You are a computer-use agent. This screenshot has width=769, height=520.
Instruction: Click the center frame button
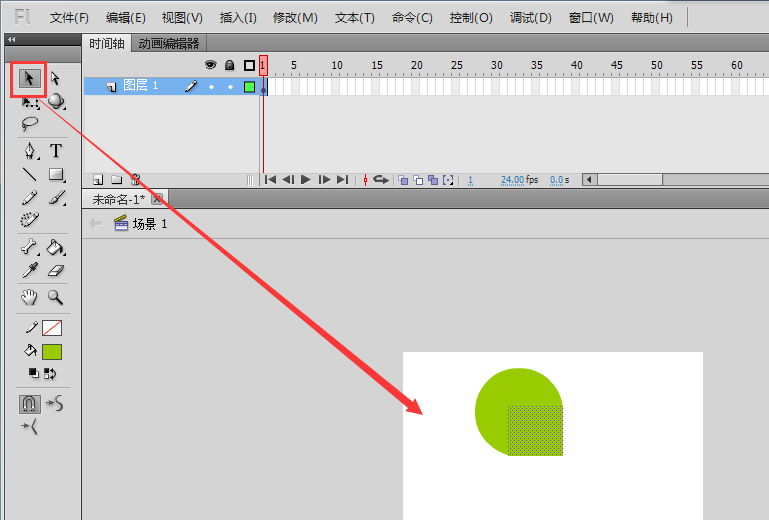coord(365,180)
